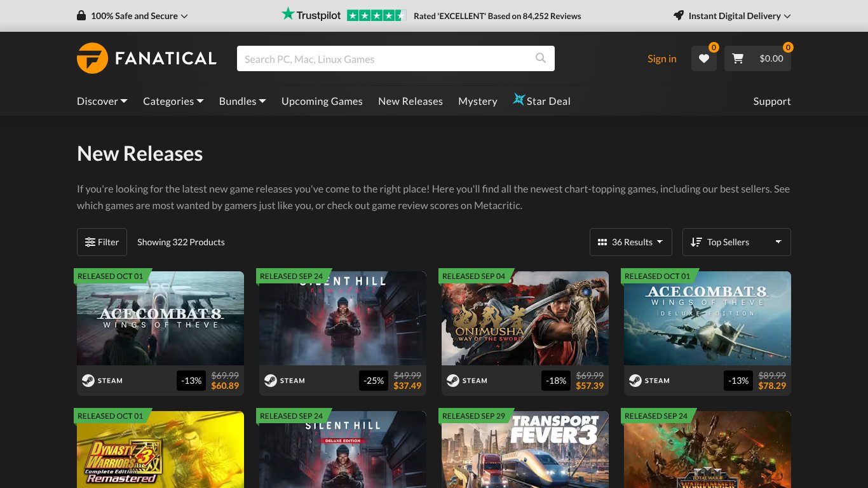Click the Showing 322 Products text
Viewport: 868px width, 488px height.
(181, 242)
